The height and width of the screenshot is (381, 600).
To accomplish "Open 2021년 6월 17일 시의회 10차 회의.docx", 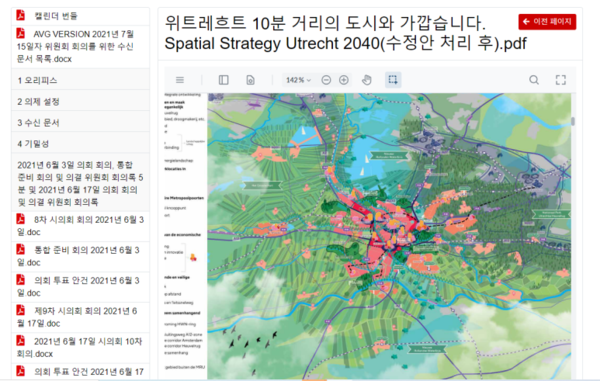I will (80, 347).
